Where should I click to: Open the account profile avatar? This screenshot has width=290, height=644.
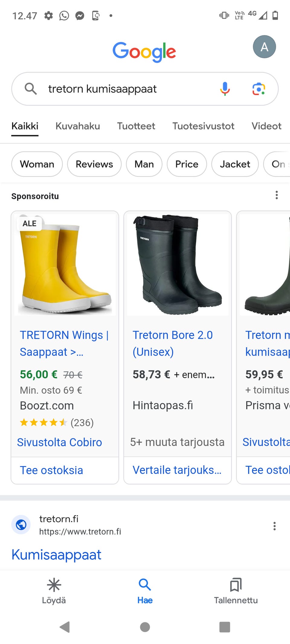pos(264,47)
